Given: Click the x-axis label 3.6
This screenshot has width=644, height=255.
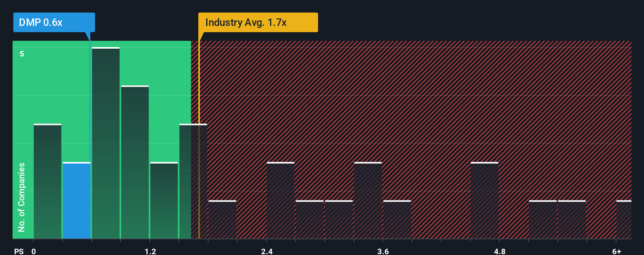Looking at the screenshot, I should tap(383, 251).
